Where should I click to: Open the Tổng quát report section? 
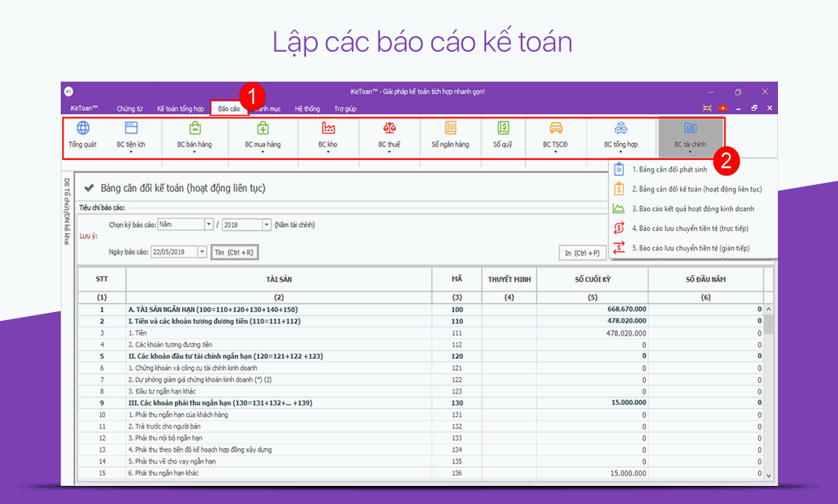[82, 136]
